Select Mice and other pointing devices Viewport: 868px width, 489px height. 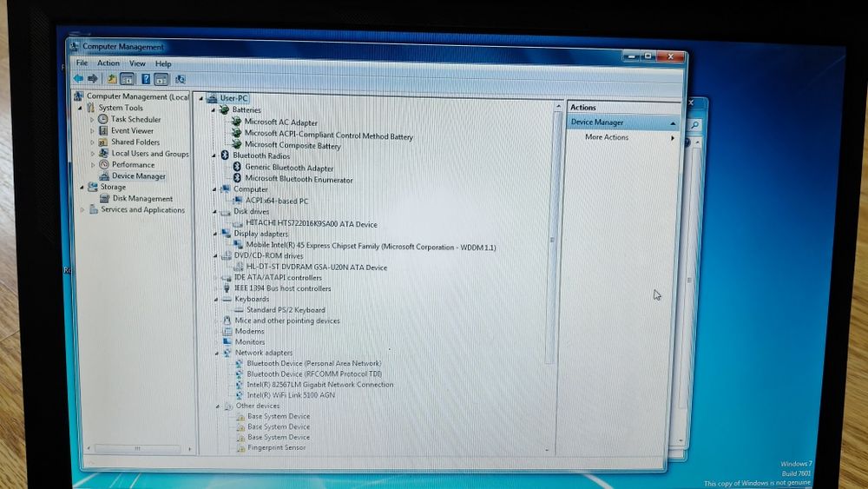click(287, 320)
